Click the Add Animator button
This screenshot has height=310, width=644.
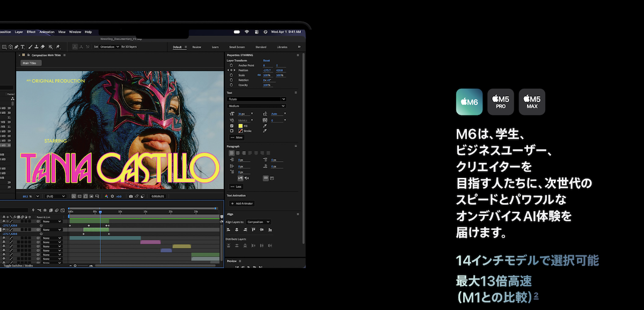tap(241, 204)
